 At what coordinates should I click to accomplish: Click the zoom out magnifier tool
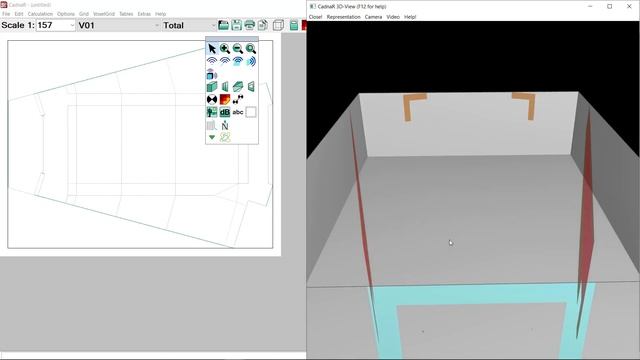[x=238, y=49]
